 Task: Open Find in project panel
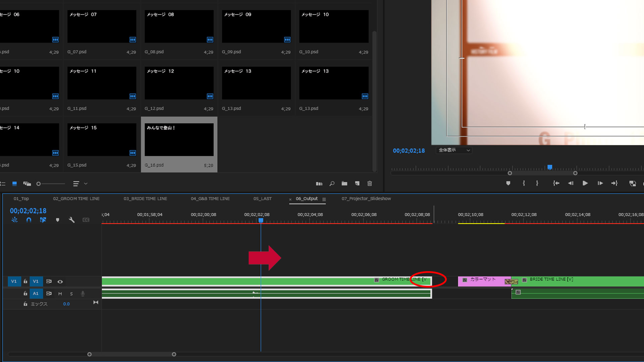332,184
